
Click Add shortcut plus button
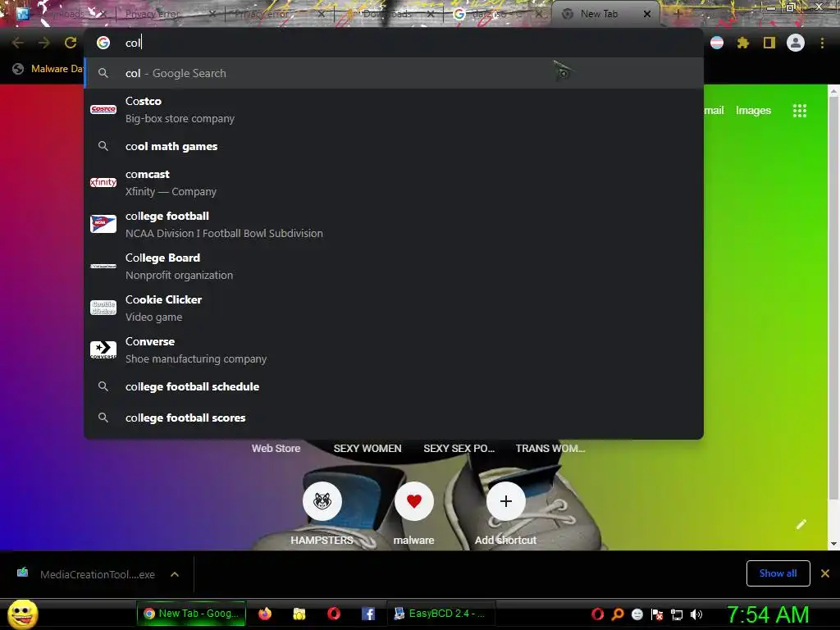505,501
